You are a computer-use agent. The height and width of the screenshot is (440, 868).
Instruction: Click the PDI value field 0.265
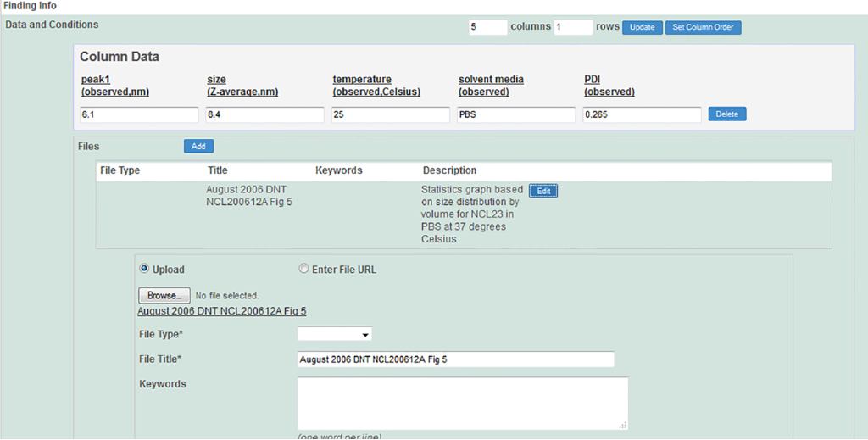pos(642,114)
